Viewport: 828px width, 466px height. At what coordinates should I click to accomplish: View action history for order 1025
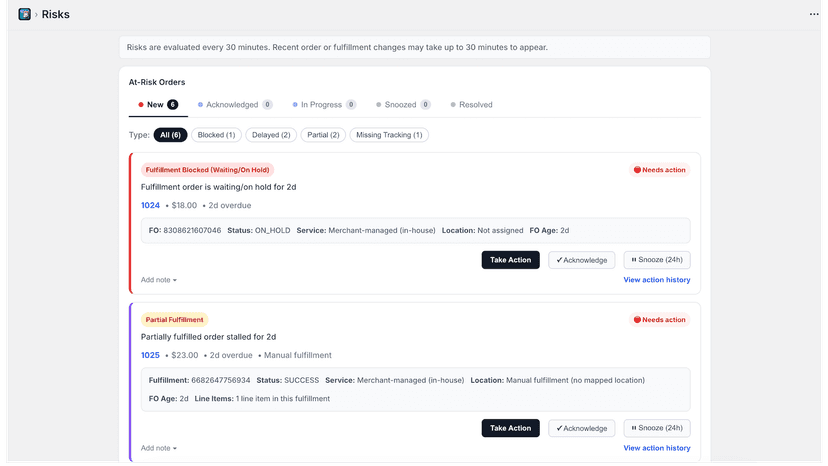click(657, 448)
